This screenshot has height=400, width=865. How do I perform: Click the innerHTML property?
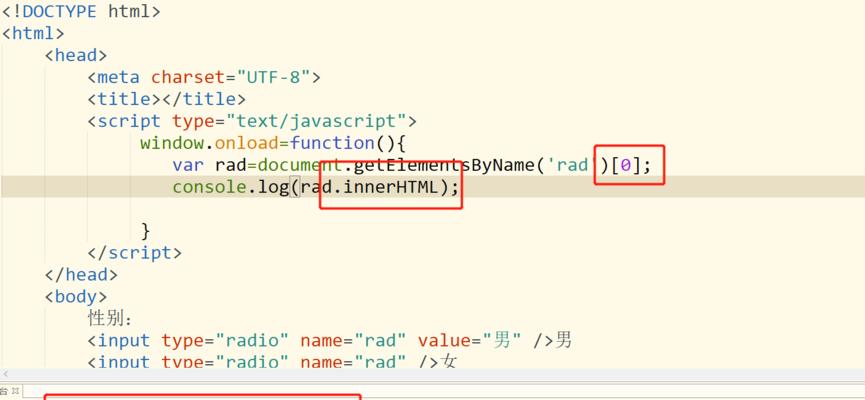pos(390,187)
